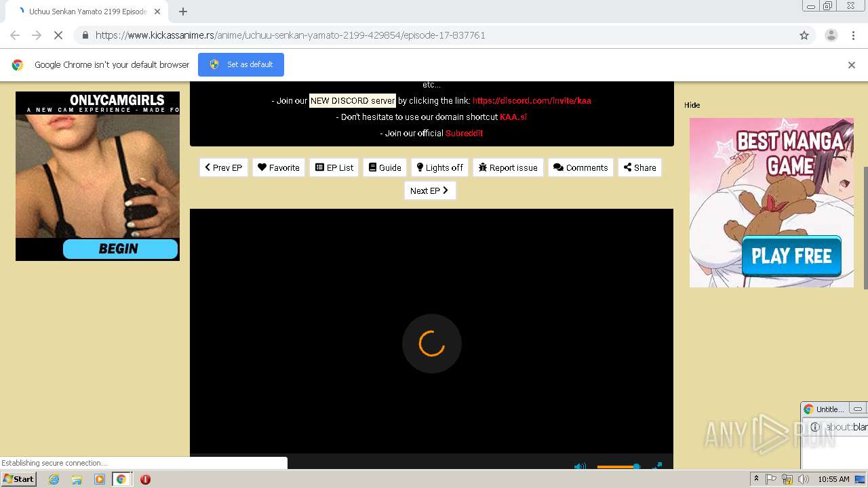Click the 10:55 AM clock
868x488 pixels.
[x=833, y=479]
